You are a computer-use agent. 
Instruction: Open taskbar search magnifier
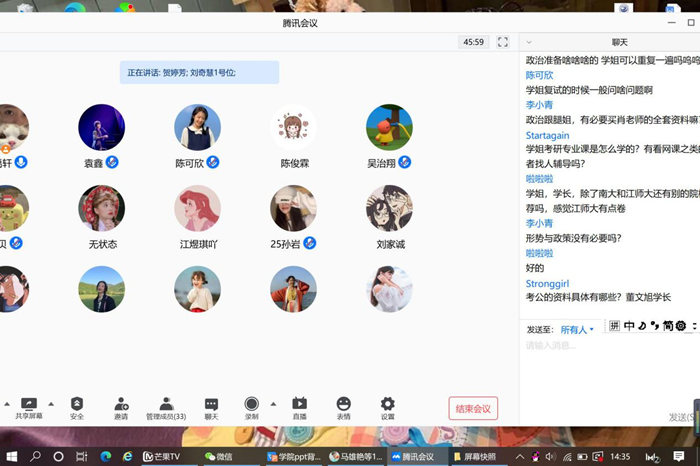coord(35,457)
